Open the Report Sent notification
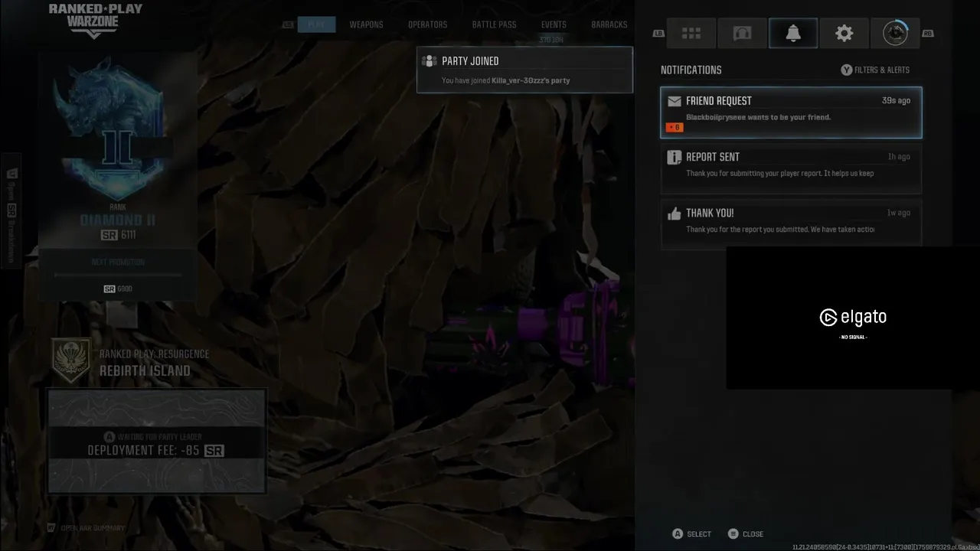Viewport: 980px width, 551px height. 791,168
